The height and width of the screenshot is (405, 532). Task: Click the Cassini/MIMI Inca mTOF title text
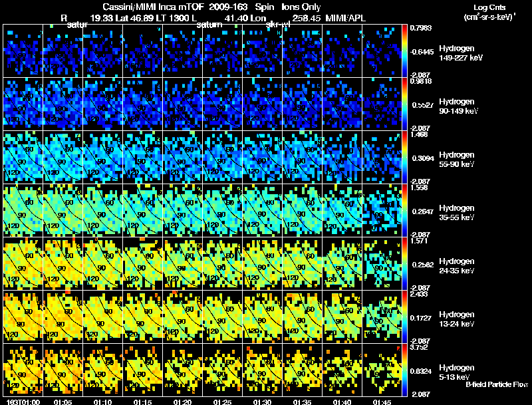[x=153, y=7]
